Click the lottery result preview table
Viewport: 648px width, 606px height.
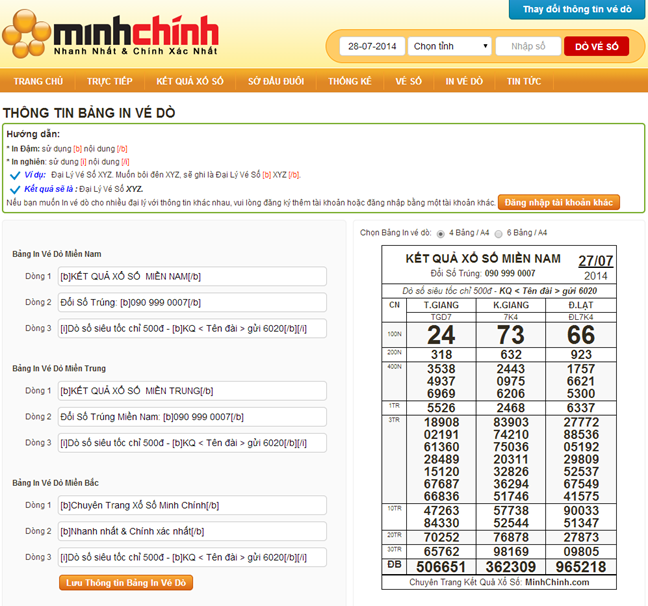pos(499,418)
